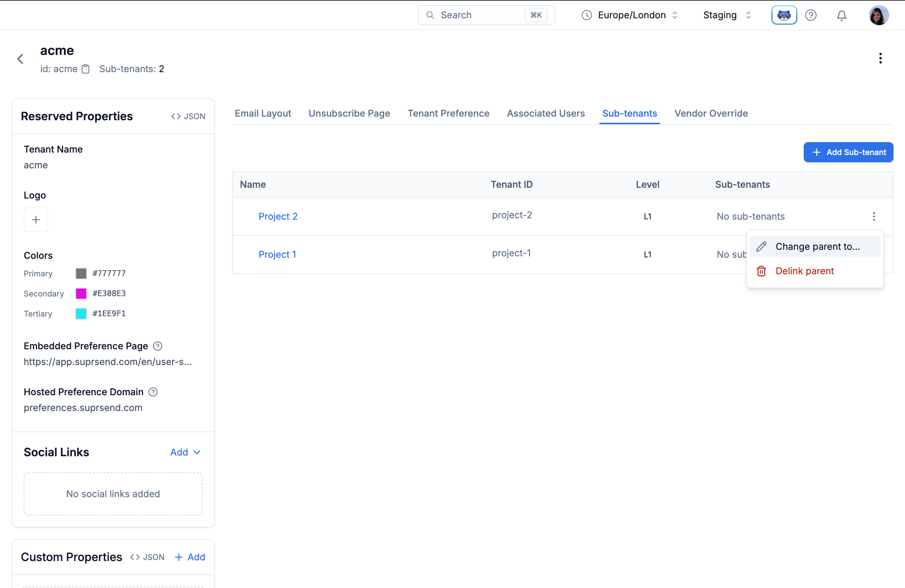Click the Embedded Preference Page help icon
Image resolution: width=905 pixels, height=588 pixels.
pos(157,346)
